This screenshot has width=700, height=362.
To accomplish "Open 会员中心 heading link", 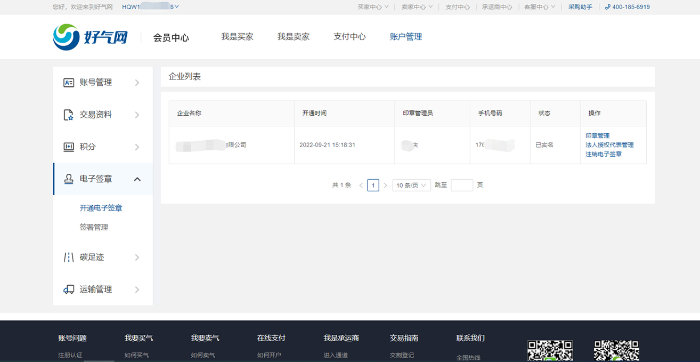I will point(171,38).
